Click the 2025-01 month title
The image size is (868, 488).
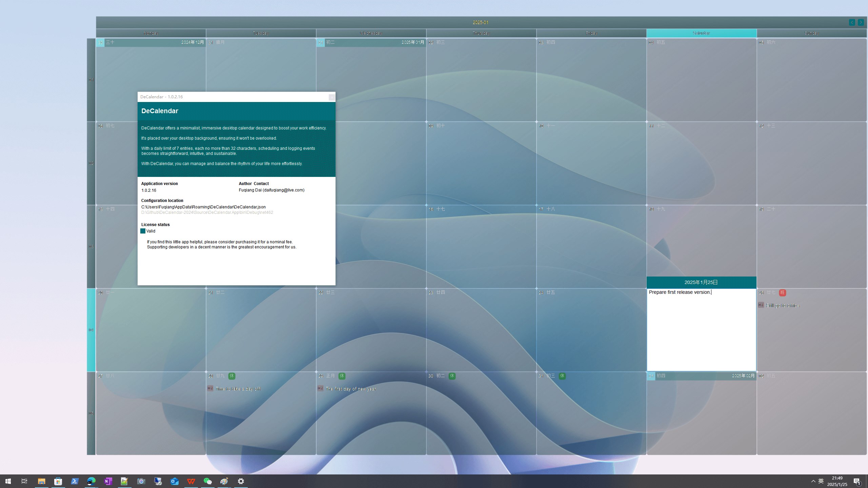coord(480,22)
